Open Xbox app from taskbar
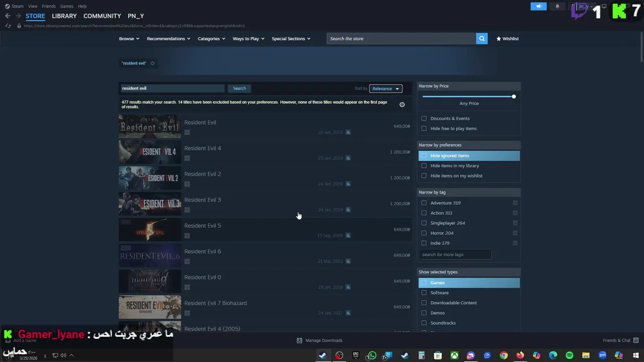The image size is (644, 362). pyautogui.click(x=454, y=355)
